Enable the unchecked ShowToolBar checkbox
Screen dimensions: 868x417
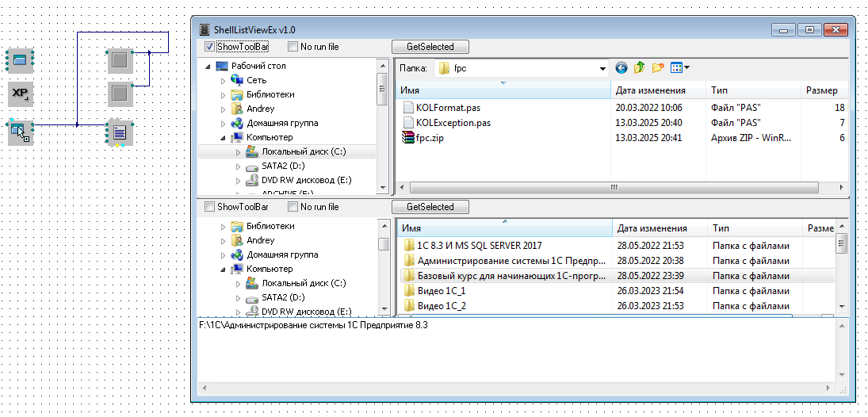[x=210, y=207]
